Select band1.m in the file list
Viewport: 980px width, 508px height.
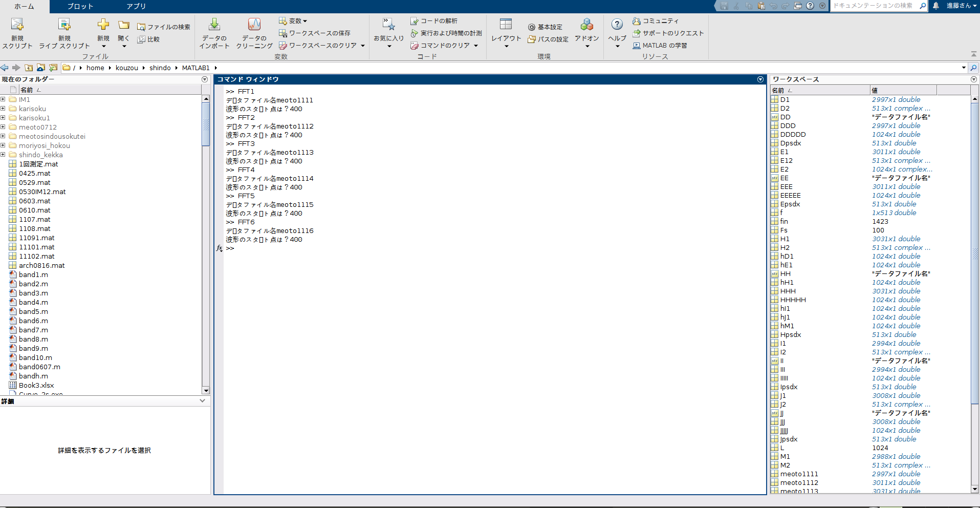(x=33, y=274)
